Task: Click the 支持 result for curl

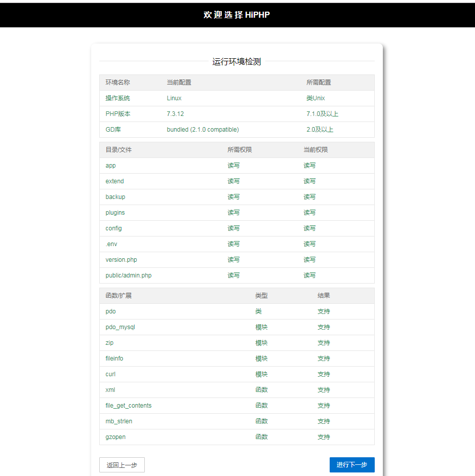Action: point(324,374)
